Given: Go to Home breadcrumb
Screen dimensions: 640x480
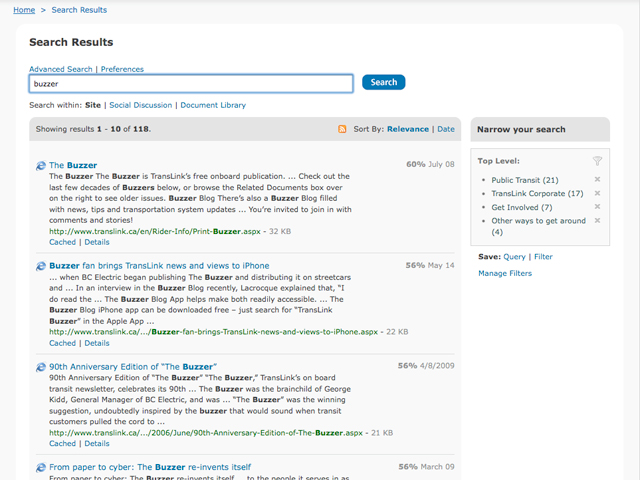Looking at the screenshot, I should point(24,10).
